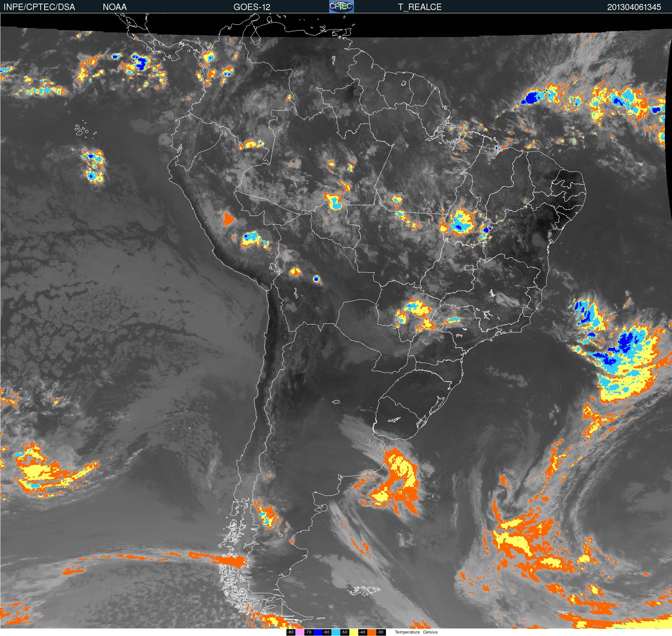The image size is (672, 636).
Task: Click the orange legend color swatch
Action: click(x=372, y=632)
